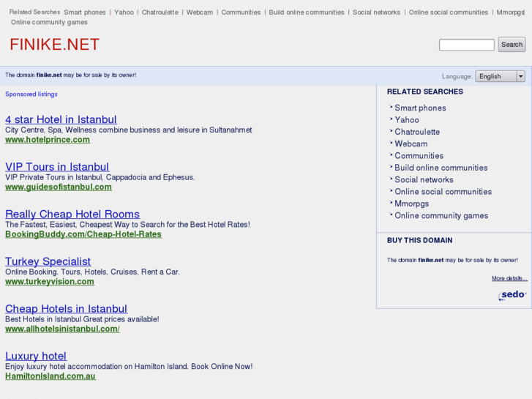
Task: Visit www.allhotelsinistanbul.com/ link
Action: point(62,329)
